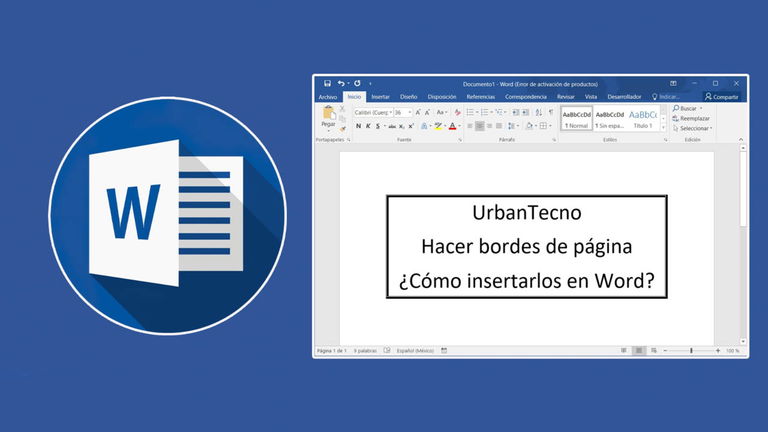The height and width of the screenshot is (432, 768).
Task: Select the Título 1 style thumbnail
Action: [642, 119]
